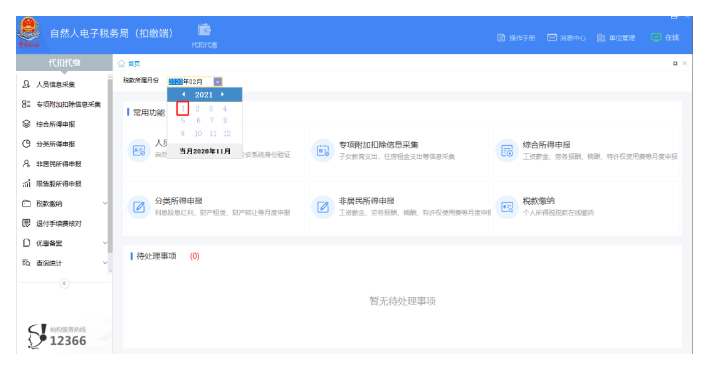
Task: Select month 12 in the picker
Action: point(227,134)
